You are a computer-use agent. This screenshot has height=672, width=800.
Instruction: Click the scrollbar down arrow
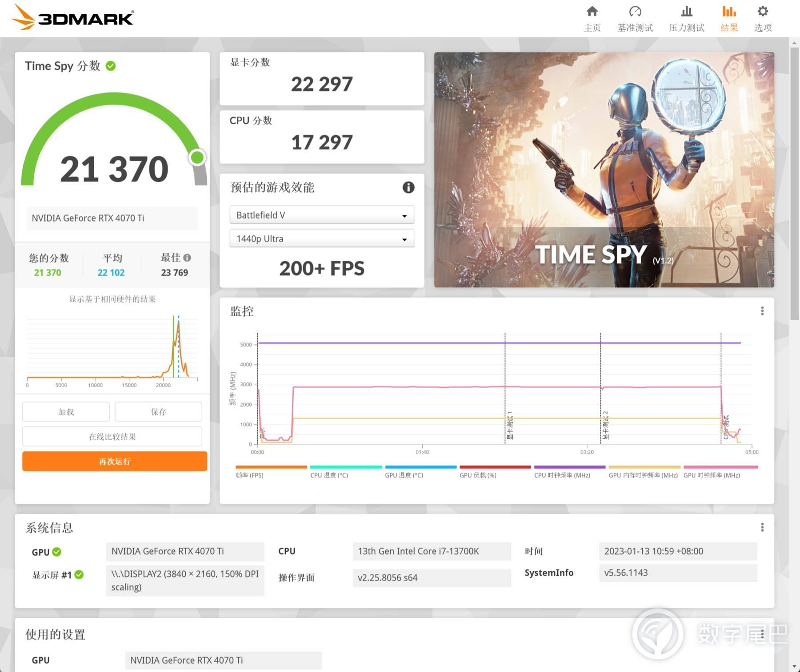(x=794, y=667)
